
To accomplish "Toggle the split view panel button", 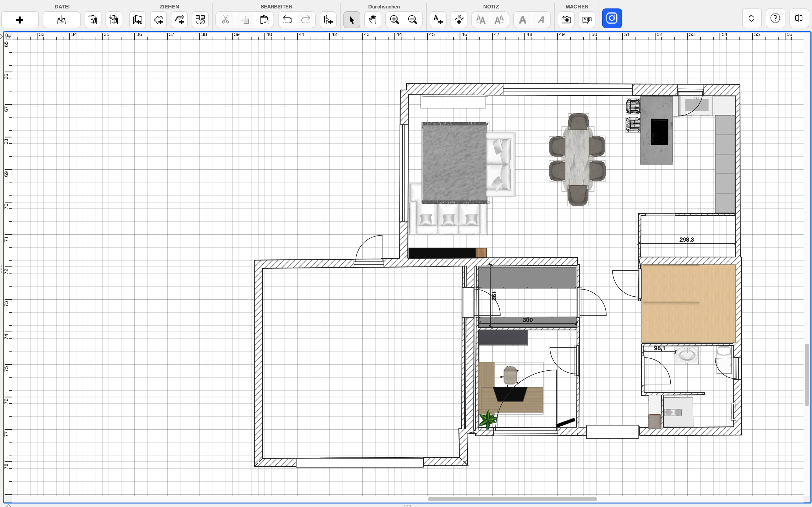I will click(x=798, y=18).
